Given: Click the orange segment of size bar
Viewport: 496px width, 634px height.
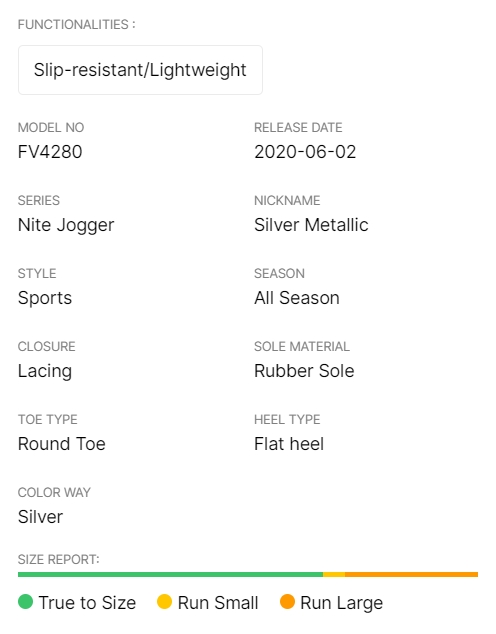Looking at the screenshot, I should 412,574.
